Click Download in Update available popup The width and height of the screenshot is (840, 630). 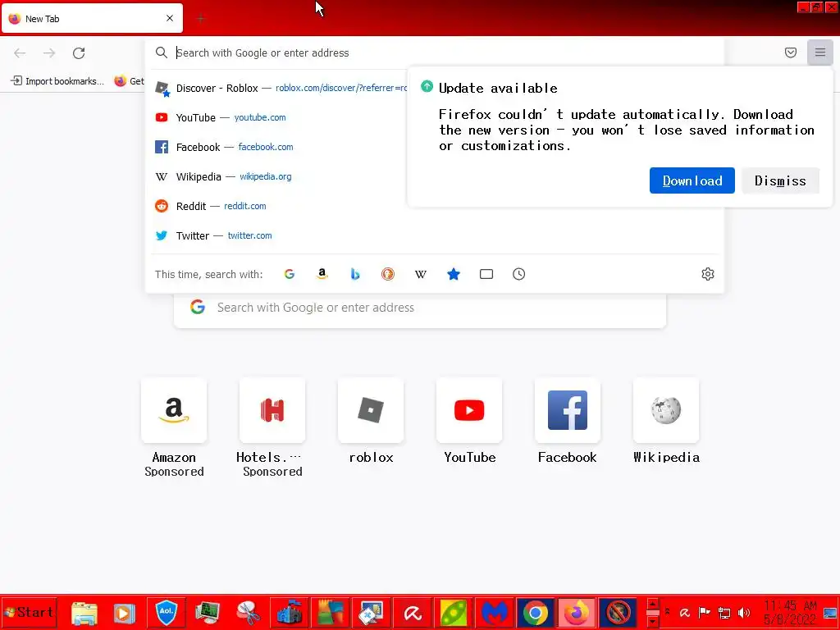pos(692,180)
